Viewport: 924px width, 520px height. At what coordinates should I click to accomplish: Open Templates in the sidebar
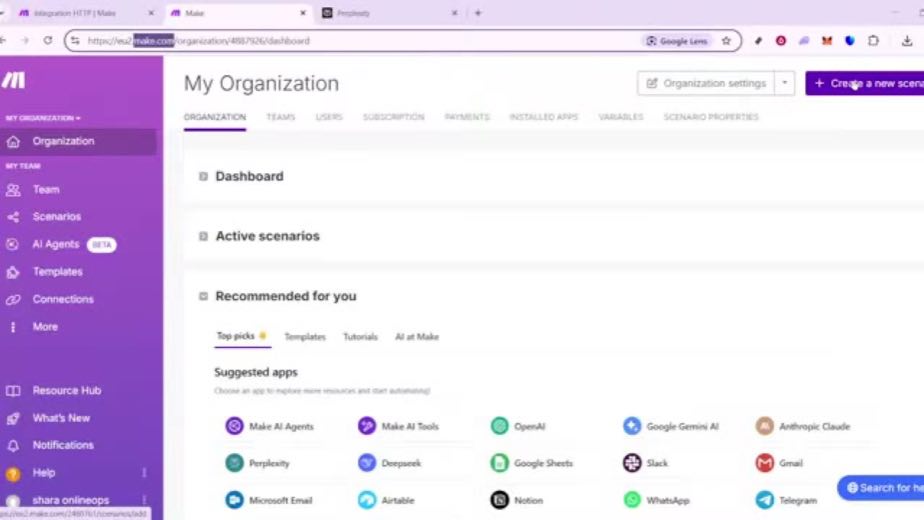click(57, 272)
